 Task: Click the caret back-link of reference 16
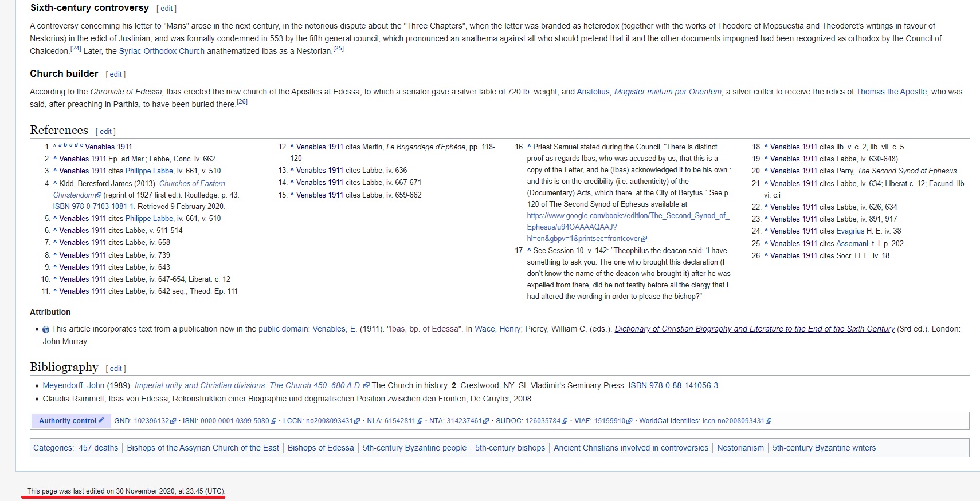529,147
